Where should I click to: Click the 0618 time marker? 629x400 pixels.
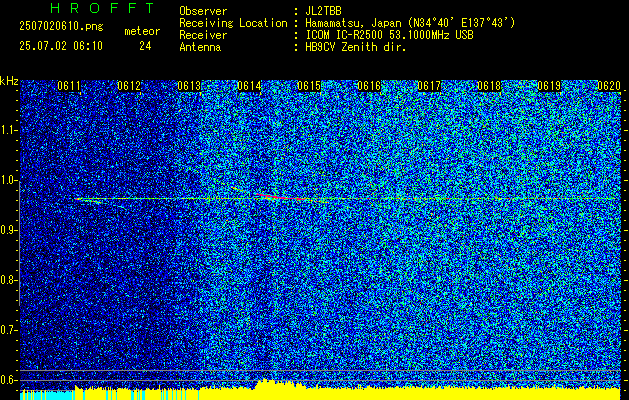(489, 86)
